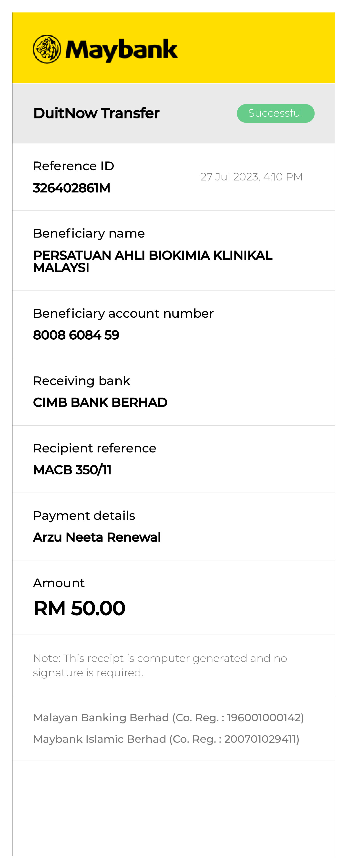Select account number 8008 6084 59

76,335
